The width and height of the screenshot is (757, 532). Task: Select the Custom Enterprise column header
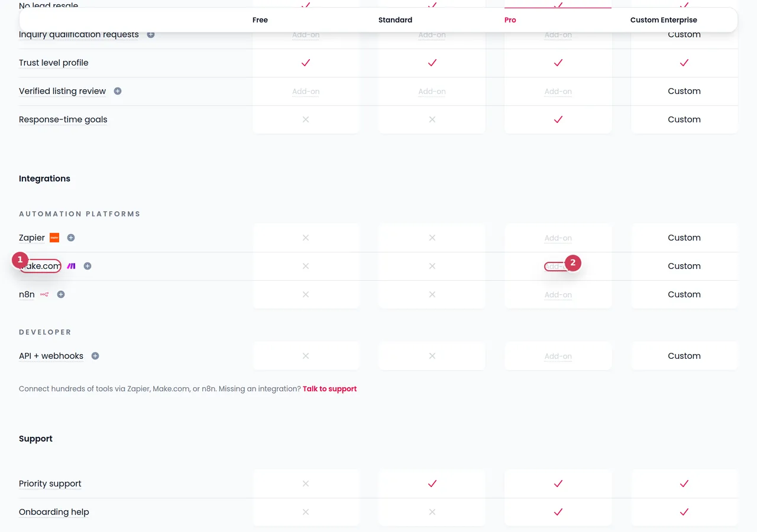[x=663, y=20]
